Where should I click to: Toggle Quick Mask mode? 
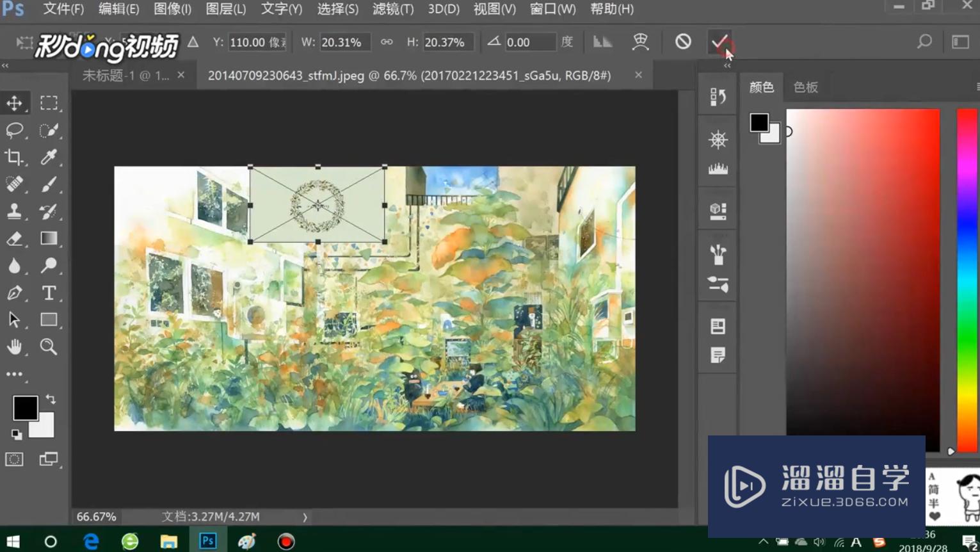tap(14, 459)
